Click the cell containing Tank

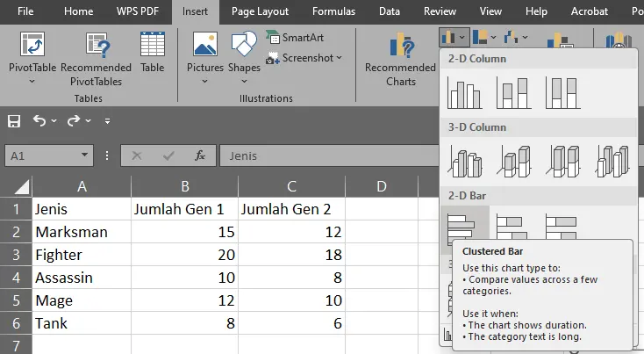(82, 323)
